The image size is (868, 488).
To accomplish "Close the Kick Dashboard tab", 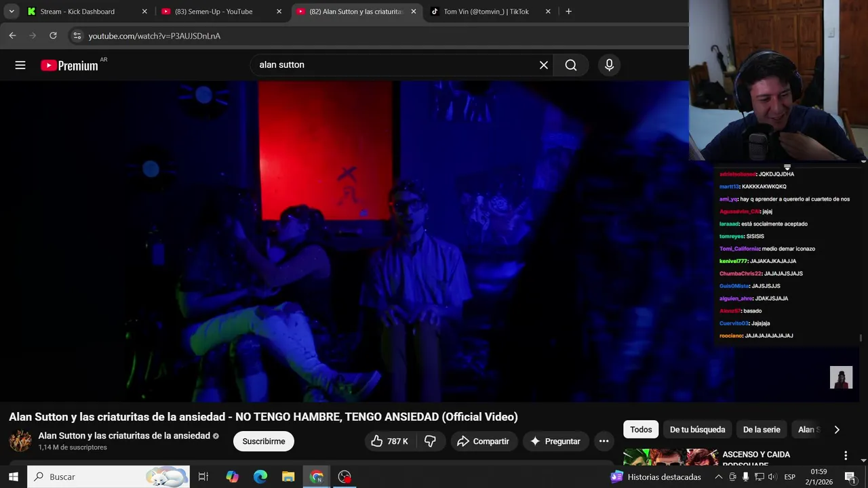I will (144, 12).
